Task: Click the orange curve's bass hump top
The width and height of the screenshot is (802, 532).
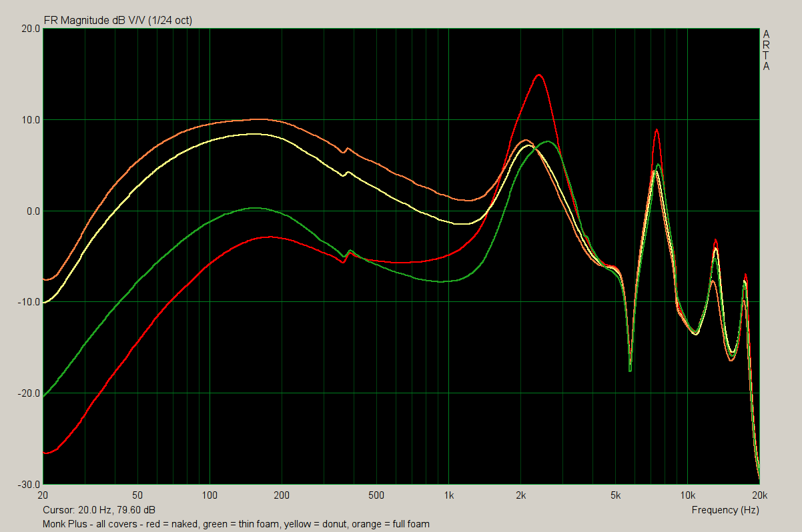Action: (x=259, y=119)
